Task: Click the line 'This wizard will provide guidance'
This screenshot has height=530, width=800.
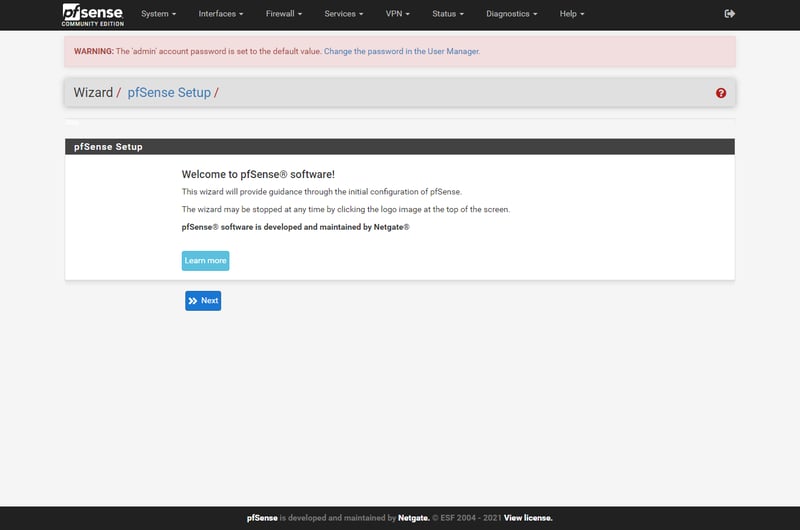Action: (x=321, y=192)
